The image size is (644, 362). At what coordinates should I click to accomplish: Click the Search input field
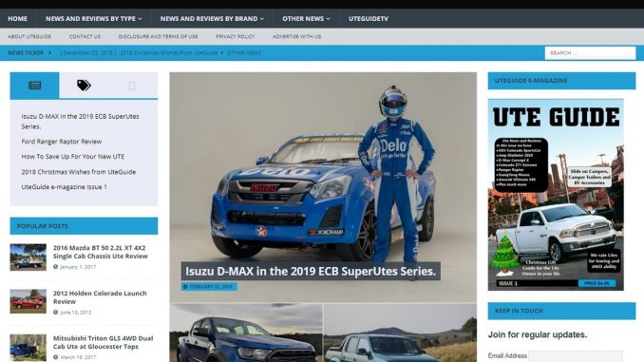tap(590, 53)
